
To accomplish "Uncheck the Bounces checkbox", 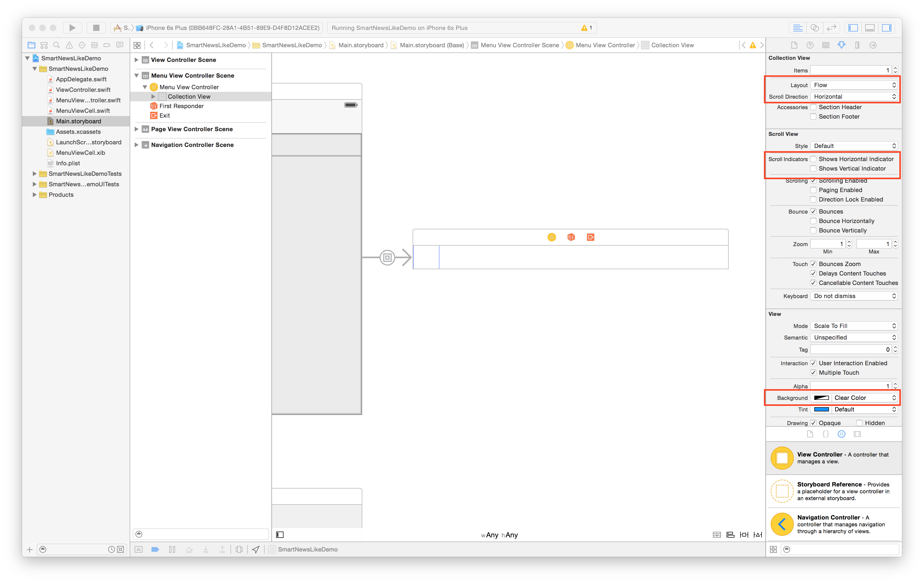I will (813, 211).
